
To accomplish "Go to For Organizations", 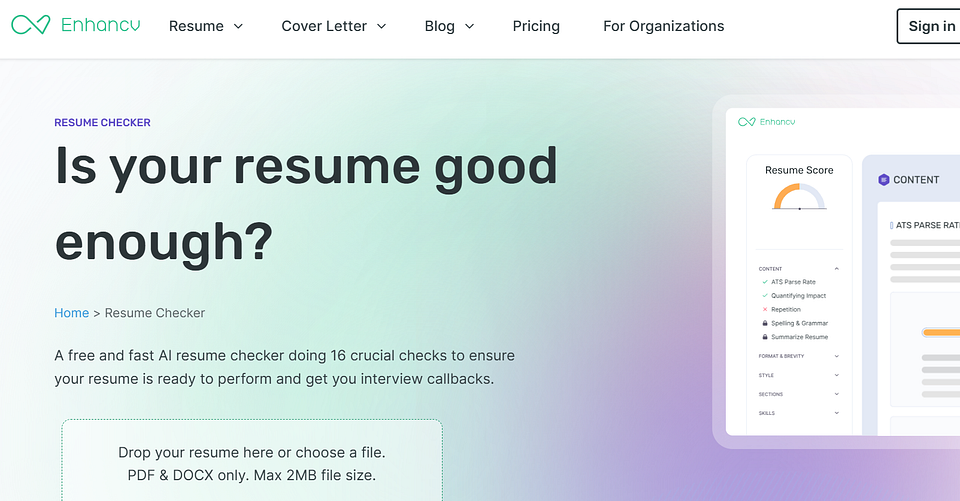I will (664, 26).
